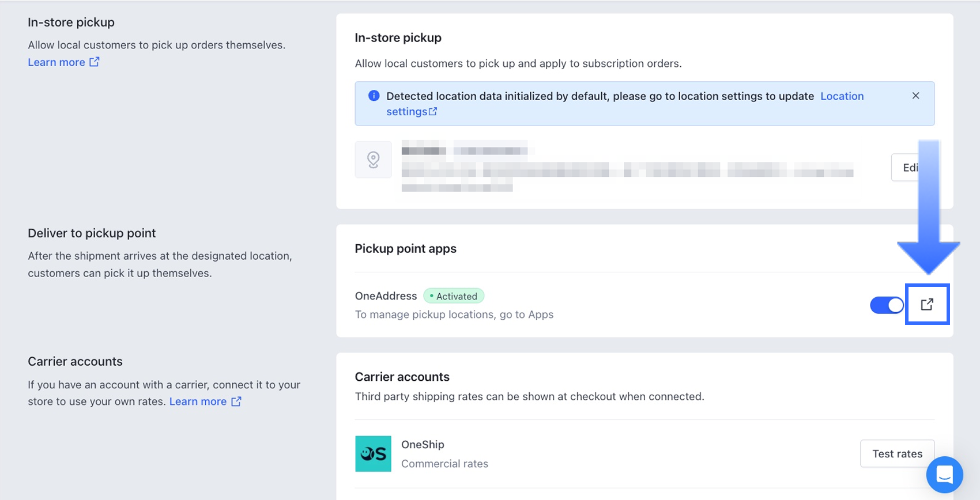Screen dimensions: 980x500
Task: Open Carrier accounts Learn more link
Action: click(x=198, y=401)
